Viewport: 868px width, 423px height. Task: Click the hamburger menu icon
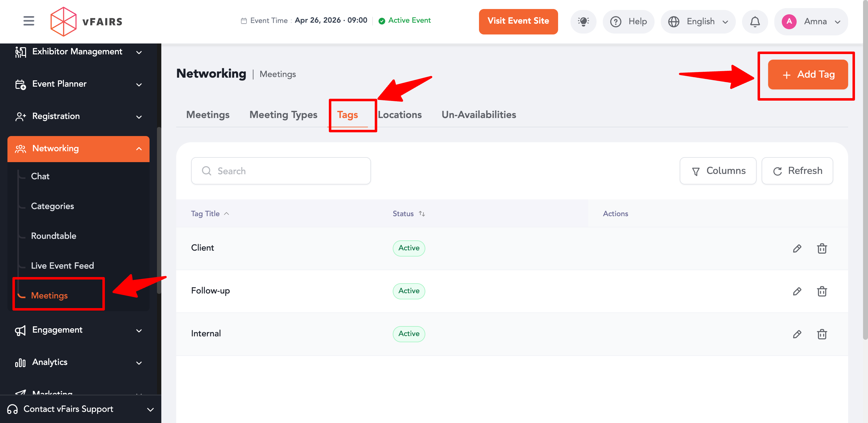[29, 21]
